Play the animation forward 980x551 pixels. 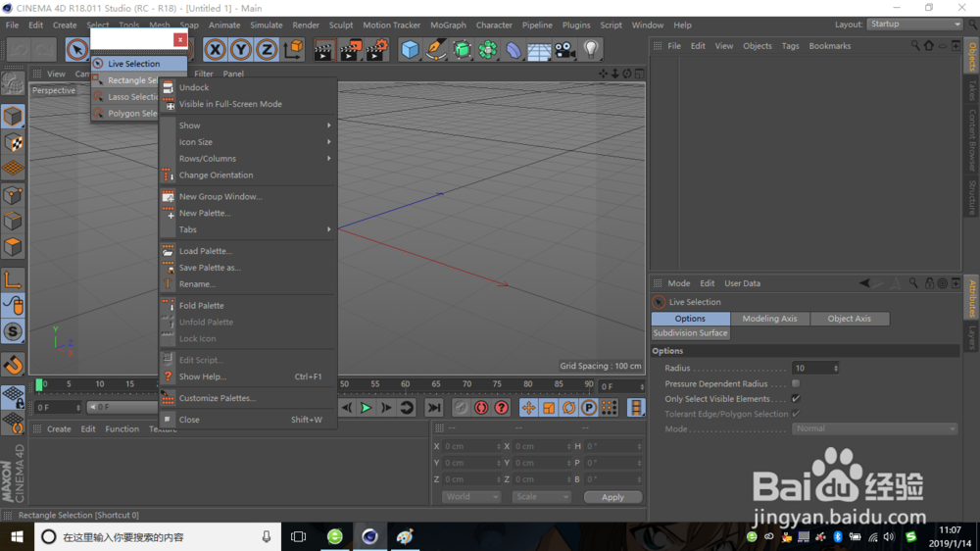click(x=367, y=408)
